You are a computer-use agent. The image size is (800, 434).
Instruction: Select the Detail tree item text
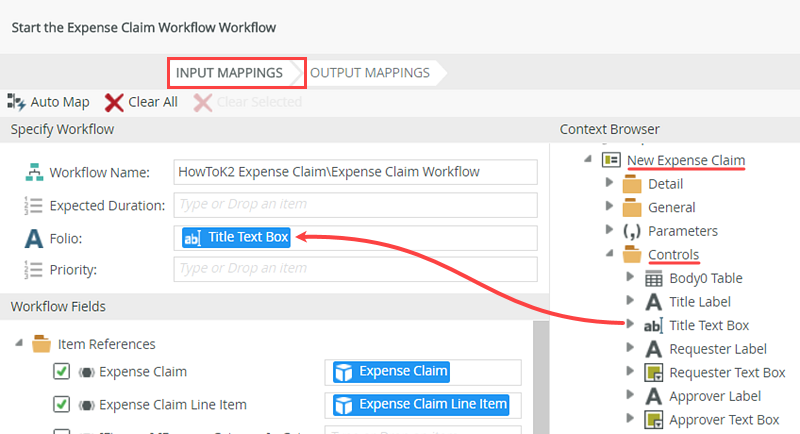[x=665, y=184]
